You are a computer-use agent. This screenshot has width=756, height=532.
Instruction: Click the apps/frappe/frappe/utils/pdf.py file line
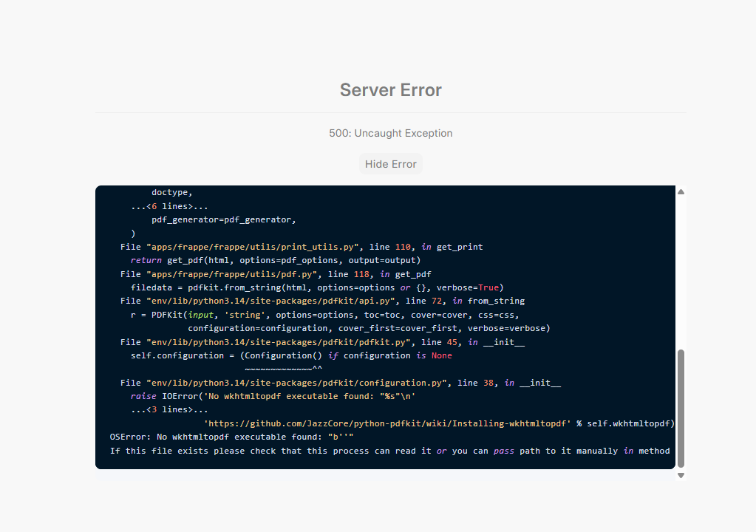(x=276, y=274)
